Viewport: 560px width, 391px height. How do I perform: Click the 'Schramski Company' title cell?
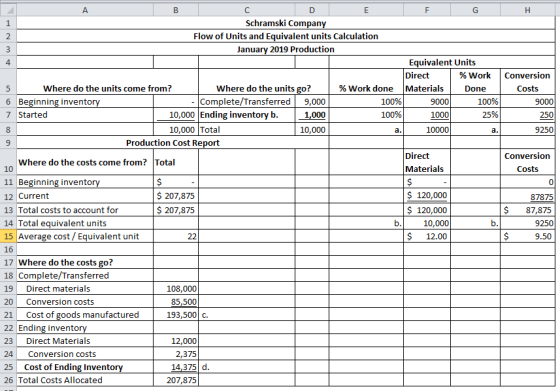(x=286, y=23)
